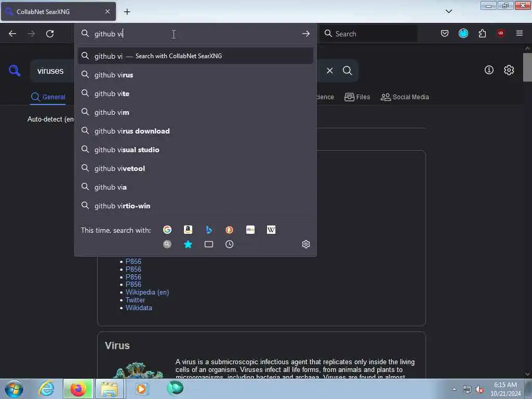532x399 pixels.
Task: Clear the SearXNG query with X
Action: pyautogui.click(x=329, y=71)
